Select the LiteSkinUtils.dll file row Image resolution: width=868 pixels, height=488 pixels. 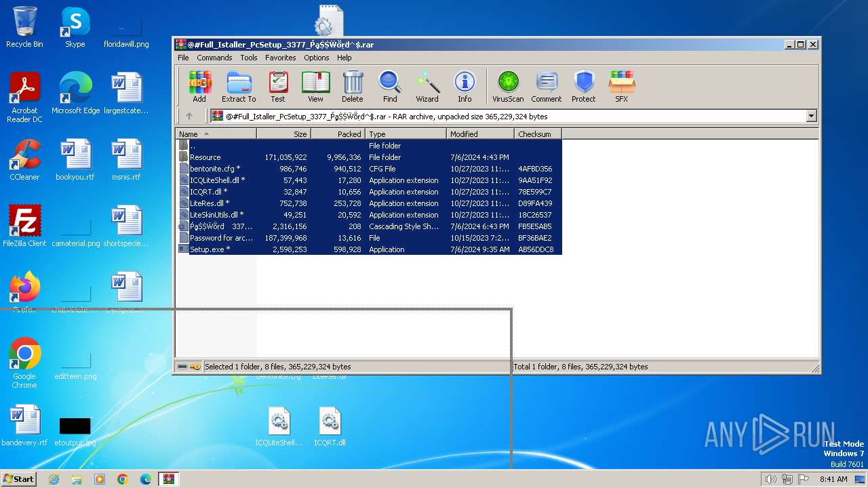[x=370, y=215]
